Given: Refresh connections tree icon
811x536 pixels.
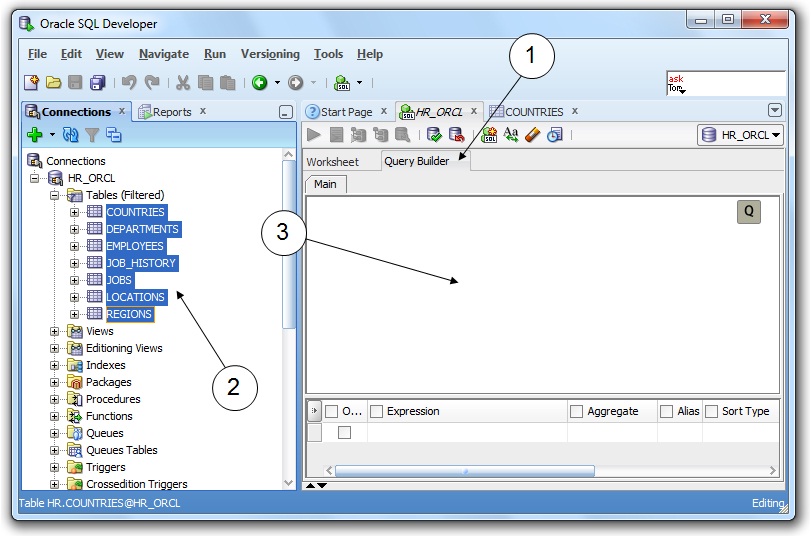Looking at the screenshot, I should click(x=70, y=135).
